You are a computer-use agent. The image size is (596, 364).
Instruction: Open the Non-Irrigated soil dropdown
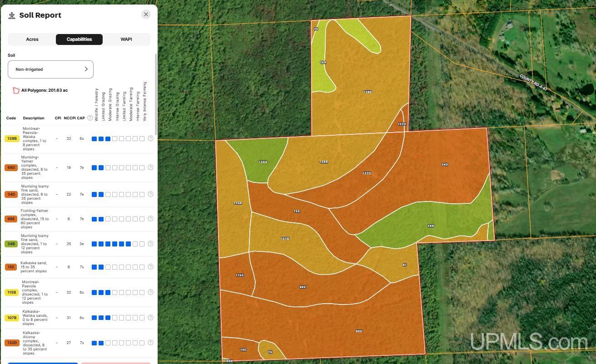pos(50,69)
